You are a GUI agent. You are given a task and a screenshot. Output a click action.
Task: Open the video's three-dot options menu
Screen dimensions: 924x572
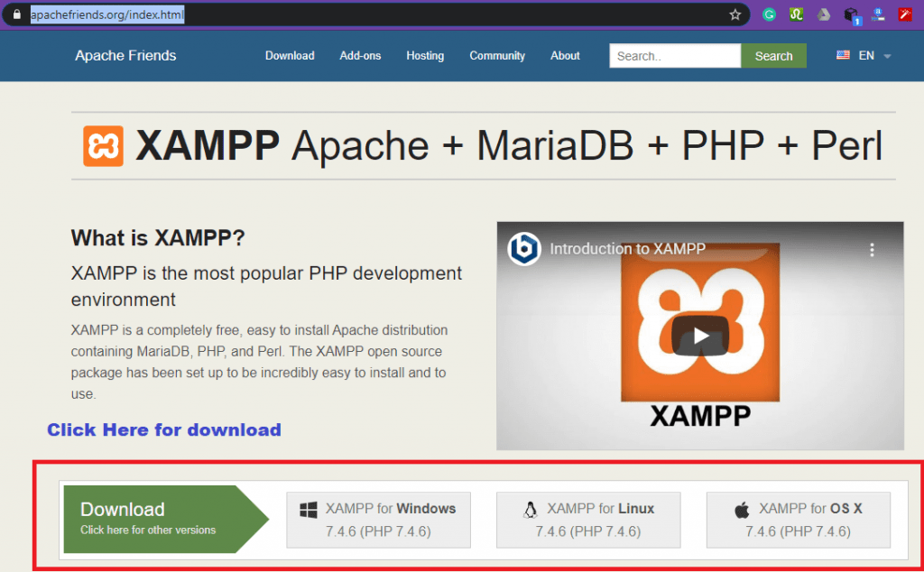873,249
